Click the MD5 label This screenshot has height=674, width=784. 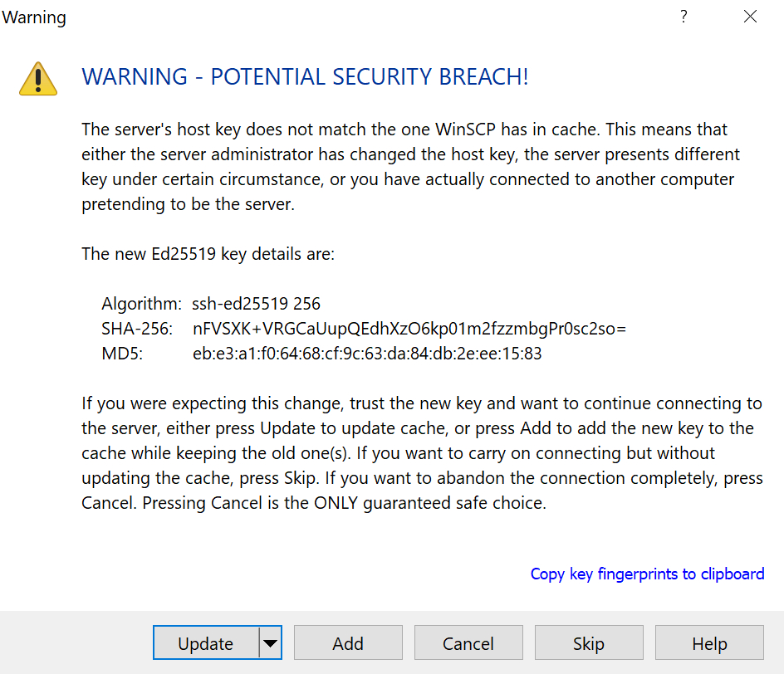click(x=122, y=354)
